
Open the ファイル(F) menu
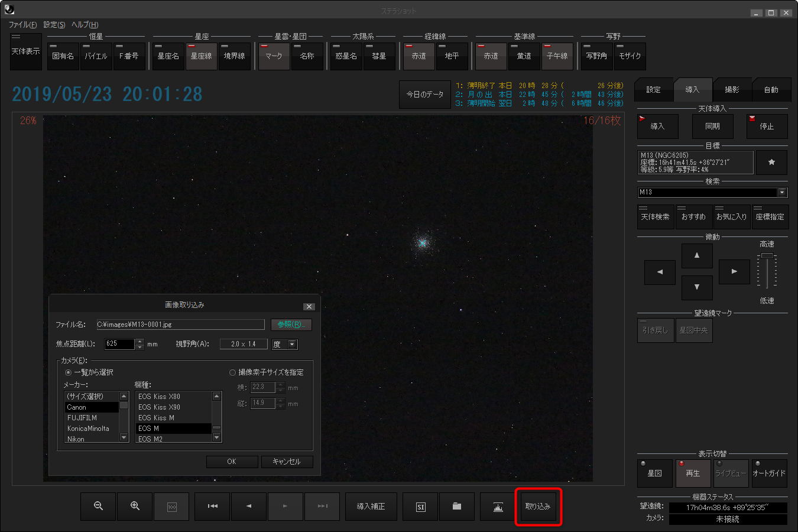pyautogui.click(x=22, y=25)
